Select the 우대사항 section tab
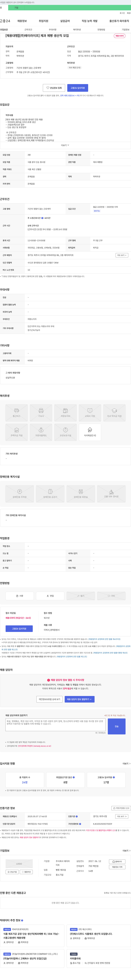Image resolution: width=131 pixels, height=980 pixels. click(x=53, y=30)
